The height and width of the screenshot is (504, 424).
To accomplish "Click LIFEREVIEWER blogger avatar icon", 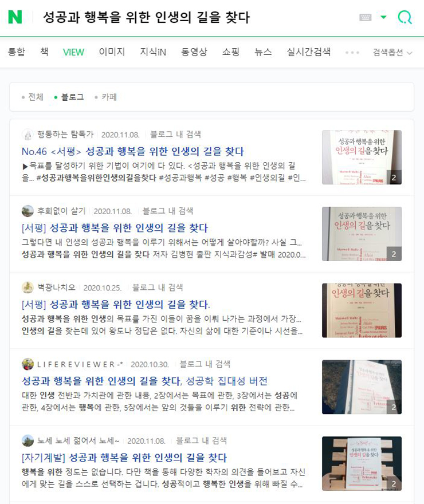I will coord(28,364).
